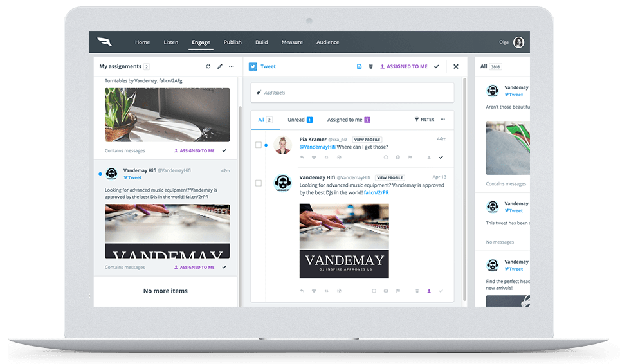Refresh the My assignments column
Viewport: 620px width, 364px height.
tap(208, 66)
